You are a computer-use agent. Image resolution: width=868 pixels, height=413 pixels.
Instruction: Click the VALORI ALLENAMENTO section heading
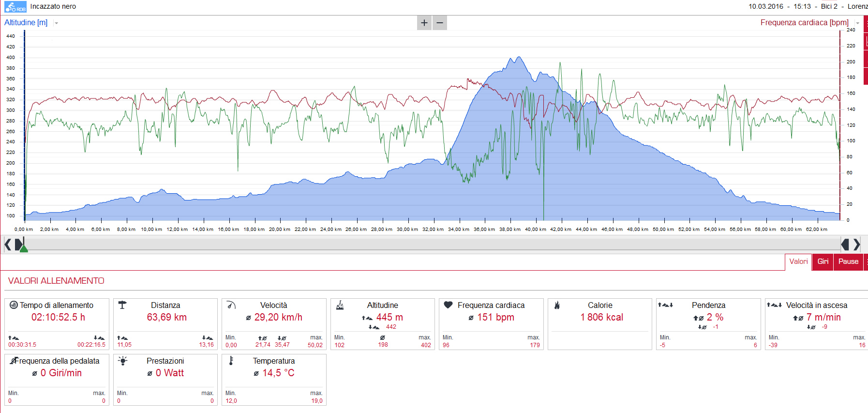(56, 281)
